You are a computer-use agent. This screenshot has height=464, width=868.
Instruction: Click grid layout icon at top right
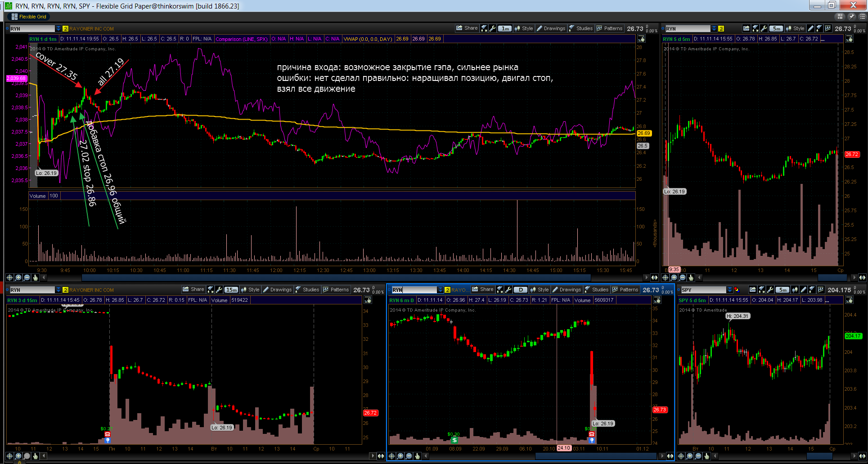point(840,17)
